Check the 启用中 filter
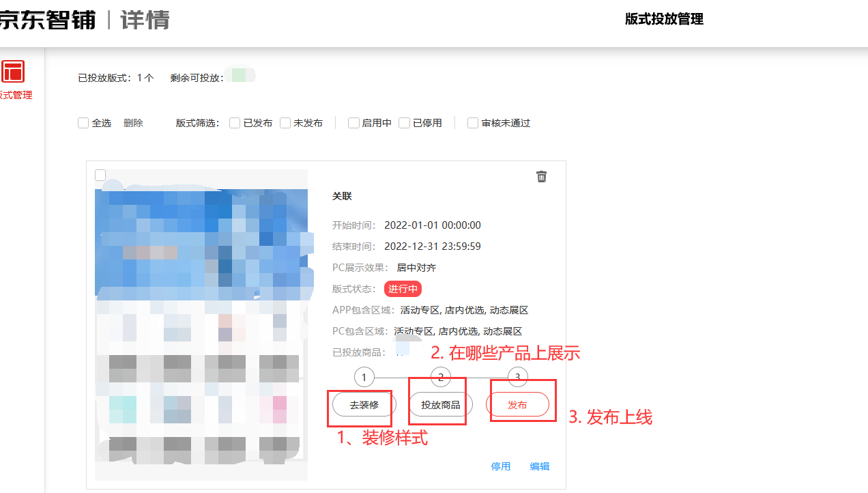The width and height of the screenshot is (868, 493). click(353, 123)
